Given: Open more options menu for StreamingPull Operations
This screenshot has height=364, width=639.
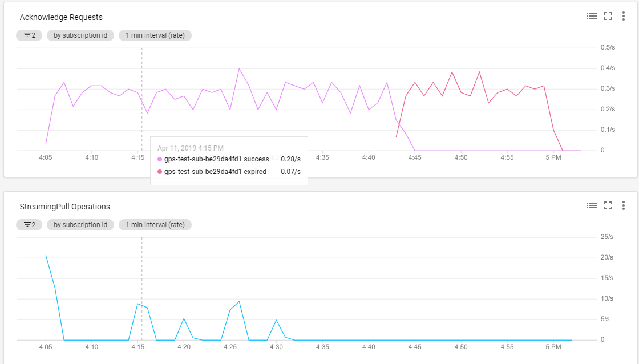Looking at the screenshot, I should 624,205.
